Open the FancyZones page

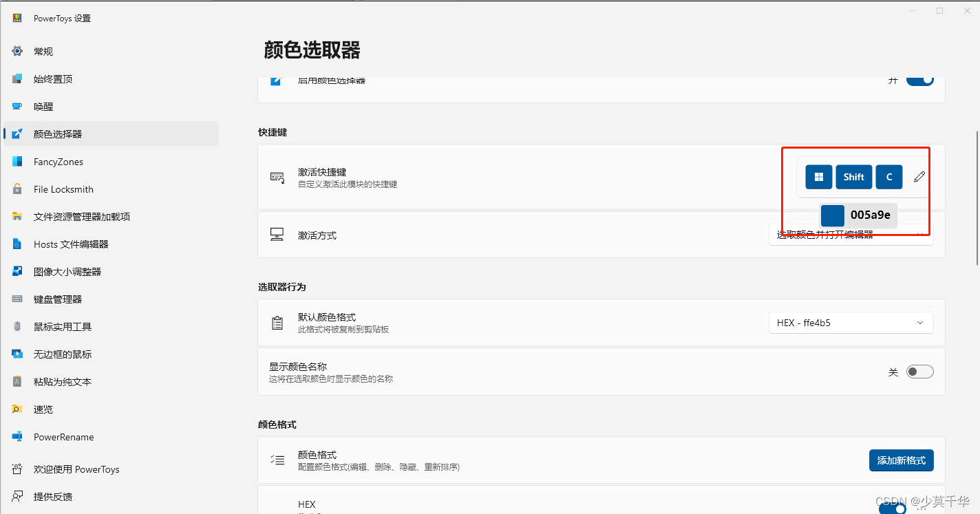point(111,162)
